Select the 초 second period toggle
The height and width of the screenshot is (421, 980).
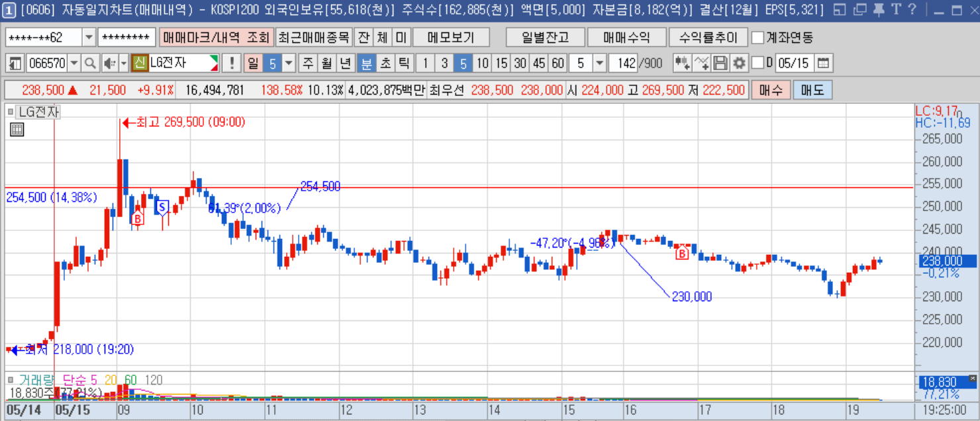tap(385, 64)
